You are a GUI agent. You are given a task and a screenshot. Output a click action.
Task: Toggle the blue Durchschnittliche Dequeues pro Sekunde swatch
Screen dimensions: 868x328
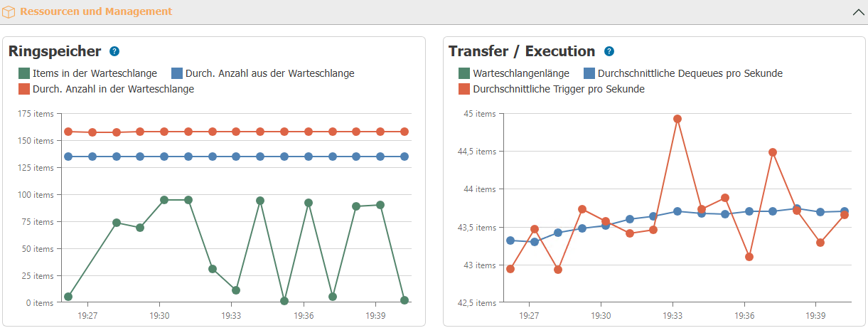[589, 73]
